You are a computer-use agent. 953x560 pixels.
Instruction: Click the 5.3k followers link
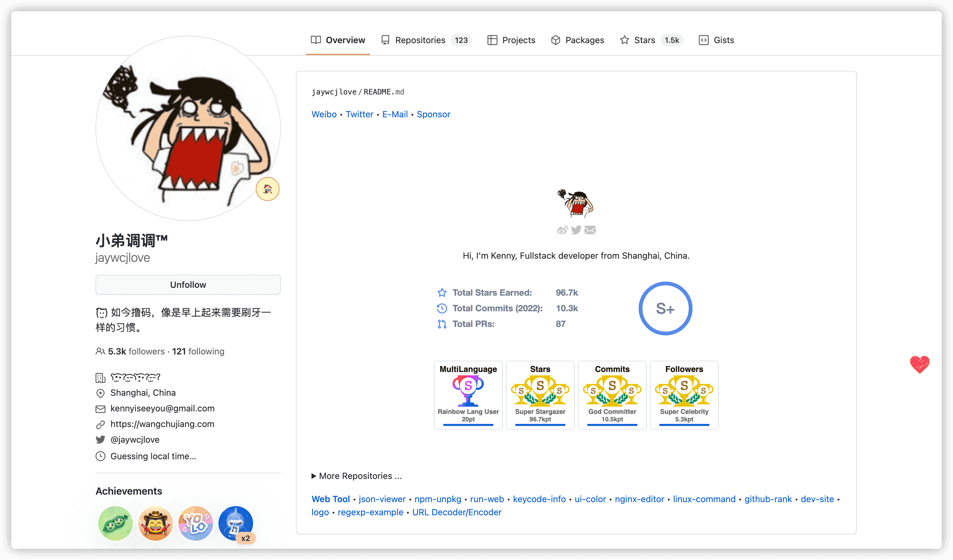point(136,351)
